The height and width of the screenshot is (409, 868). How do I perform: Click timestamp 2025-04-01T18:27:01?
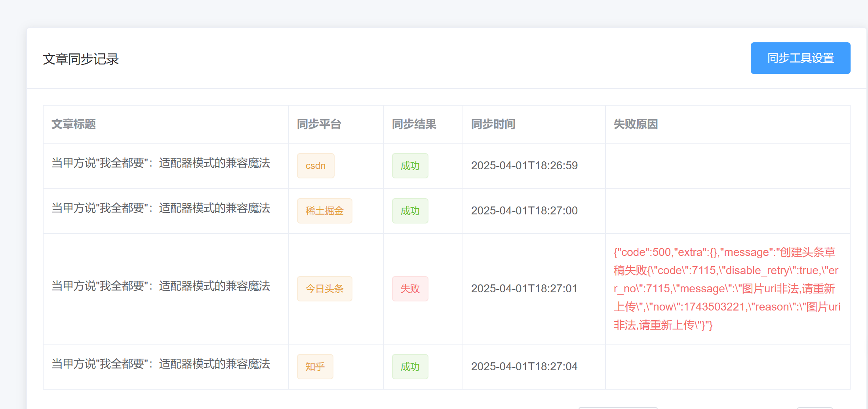tap(524, 288)
